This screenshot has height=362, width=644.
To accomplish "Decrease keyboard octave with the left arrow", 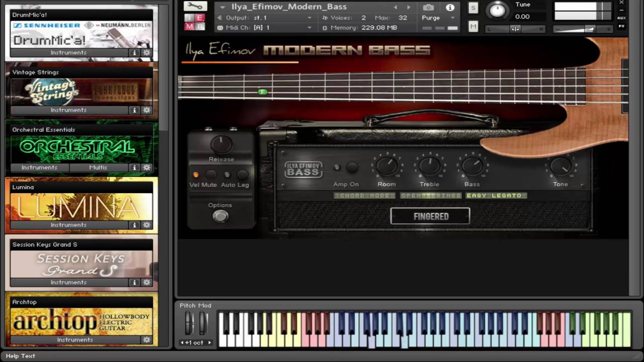I will click(183, 343).
